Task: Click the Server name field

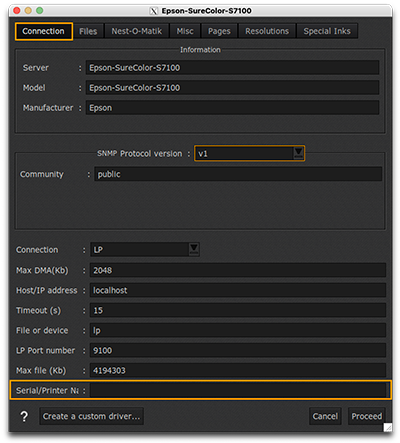Action: pos(232,68)
